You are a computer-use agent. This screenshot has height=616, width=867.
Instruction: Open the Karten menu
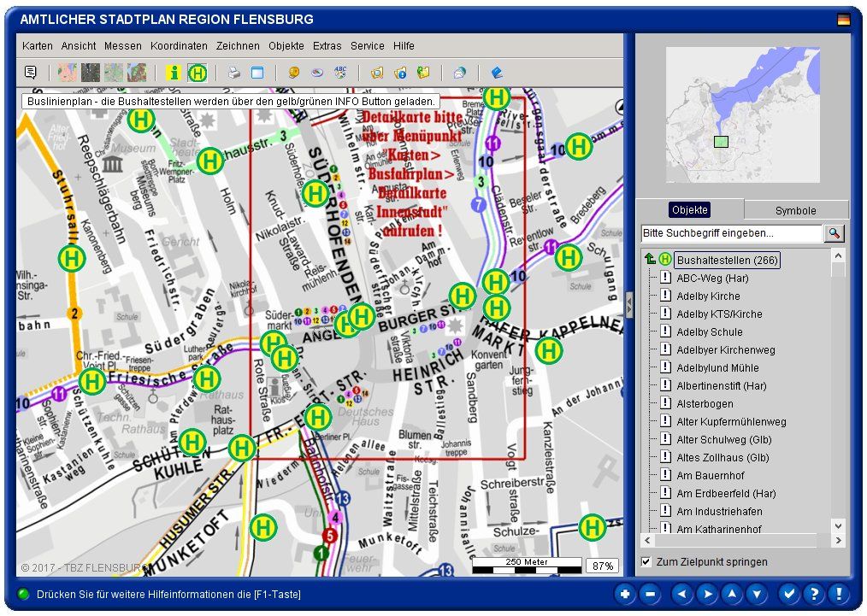click(38, 46)
